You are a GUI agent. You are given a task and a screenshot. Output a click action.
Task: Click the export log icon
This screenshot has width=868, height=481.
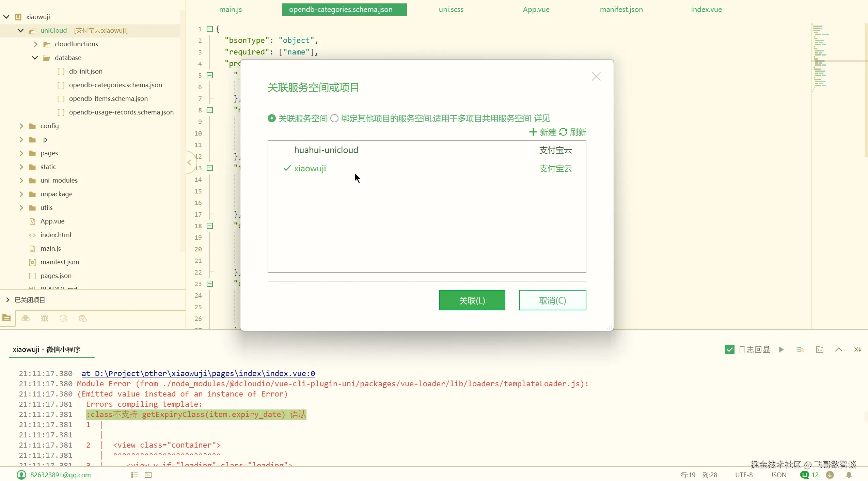tap(819, 350)
